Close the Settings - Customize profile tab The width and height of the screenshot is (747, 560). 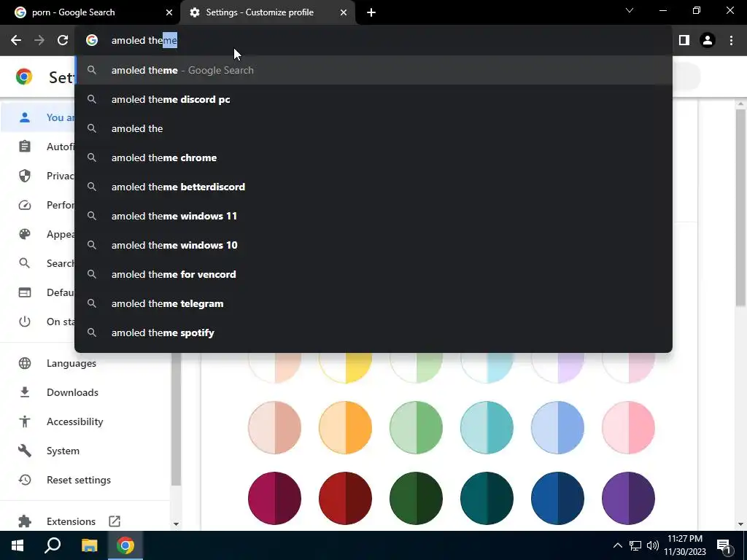(344, 12)
